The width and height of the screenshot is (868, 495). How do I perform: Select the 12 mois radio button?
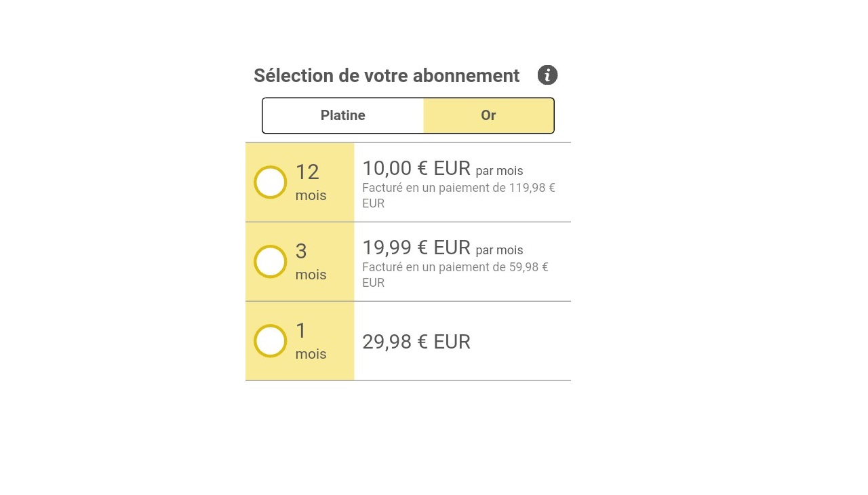click(x=270, y=182)
